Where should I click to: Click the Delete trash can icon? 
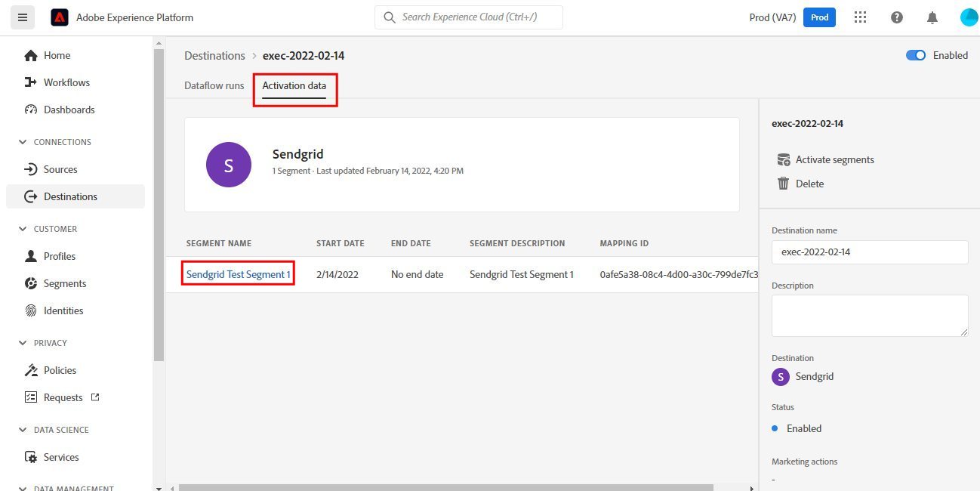pos(784,184)
